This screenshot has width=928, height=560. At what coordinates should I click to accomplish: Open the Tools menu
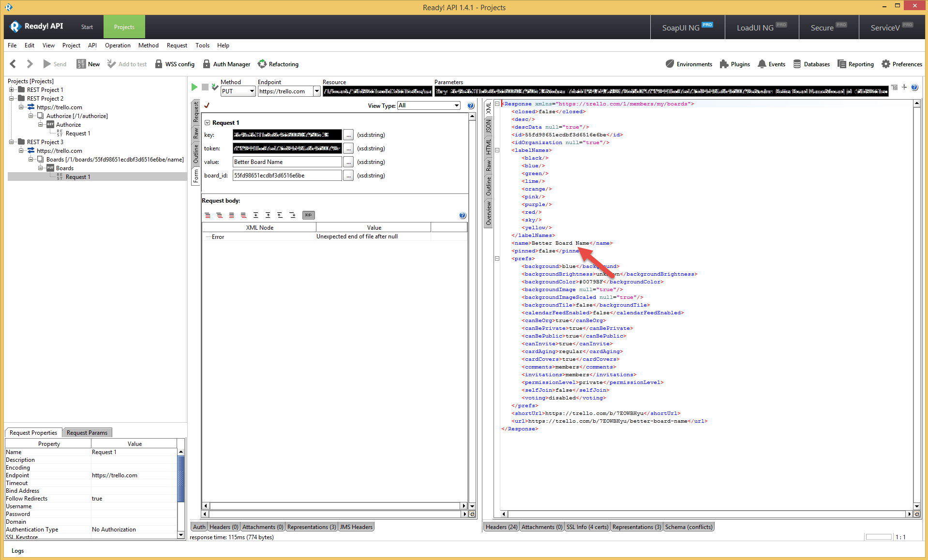[202, 45]
